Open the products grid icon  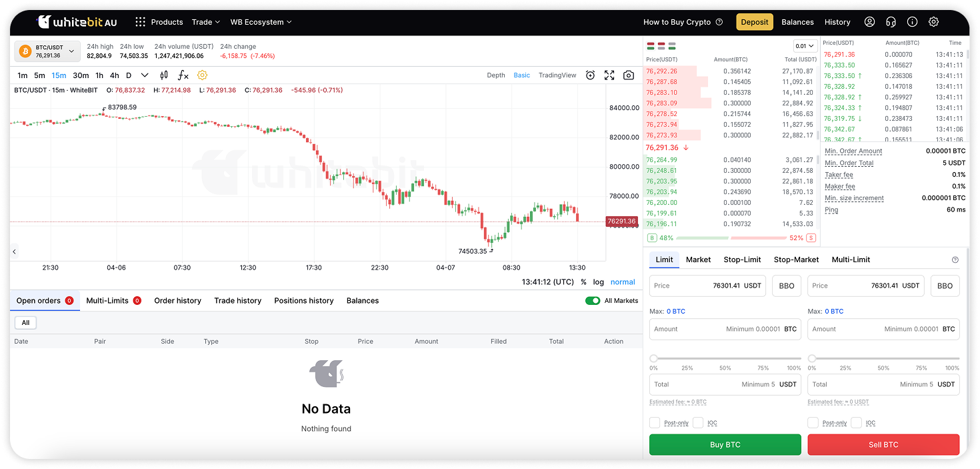point(140,22)
